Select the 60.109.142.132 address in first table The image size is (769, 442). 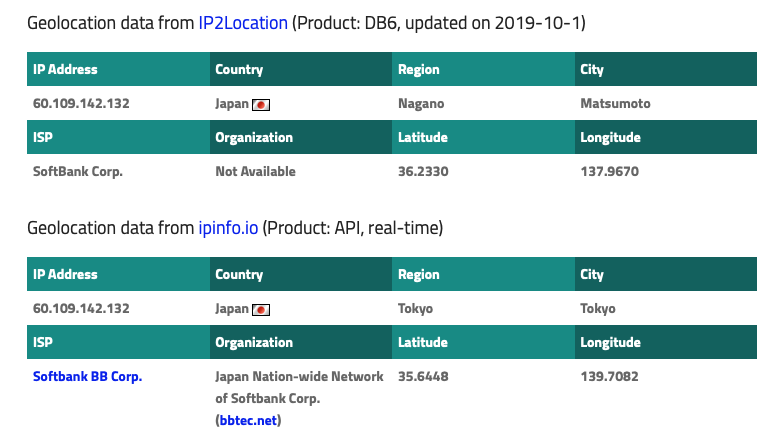pos(81,104)
